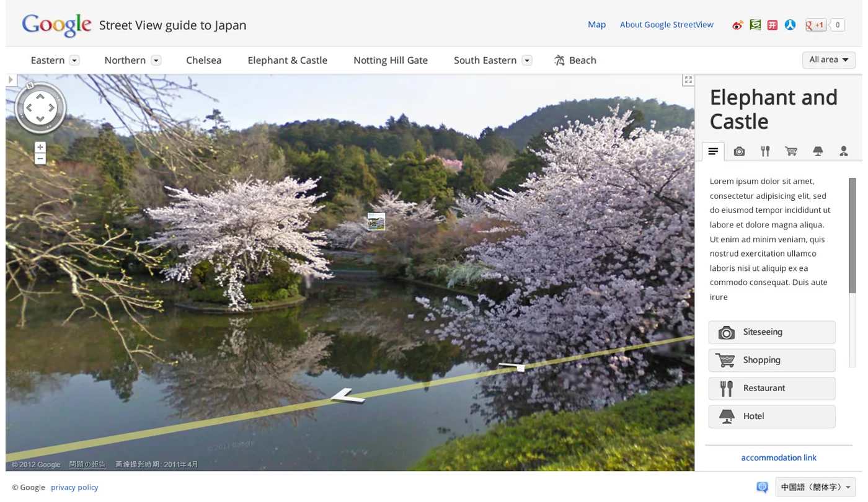Open About Google StreetView link
This screenshot has width=868, height=502.
(666, 25)
